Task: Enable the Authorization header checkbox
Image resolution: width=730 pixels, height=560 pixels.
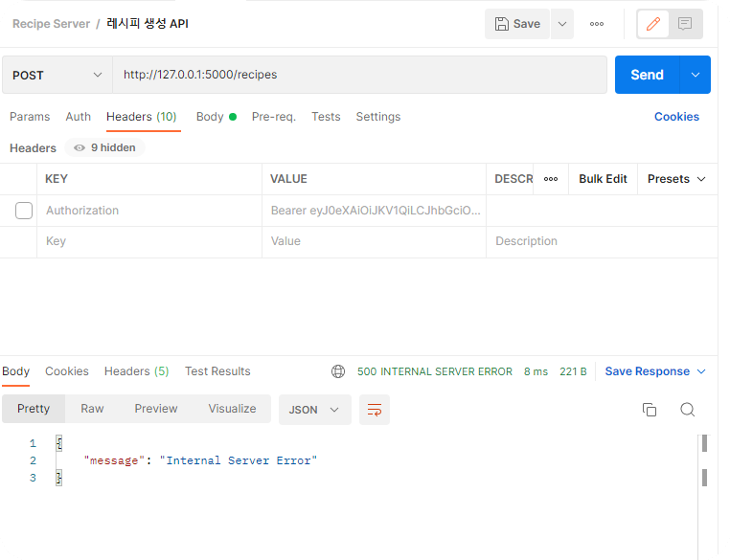Action: pos(24,211)
